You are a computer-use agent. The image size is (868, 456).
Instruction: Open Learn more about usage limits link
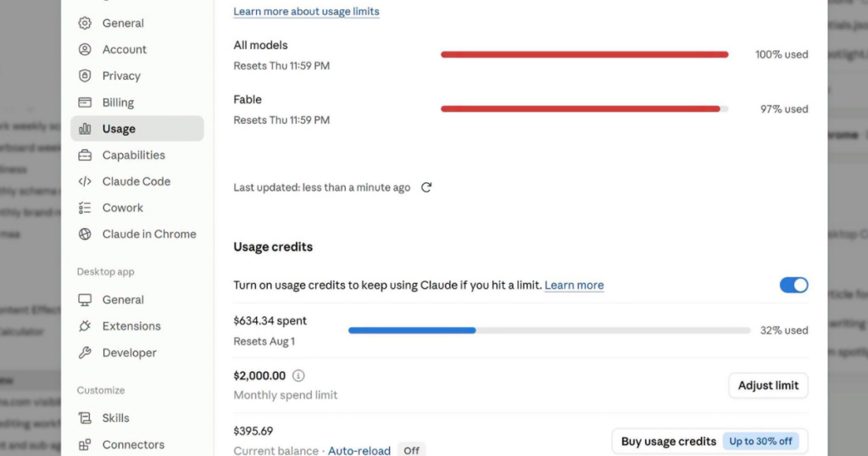click(x=306, y=11)
